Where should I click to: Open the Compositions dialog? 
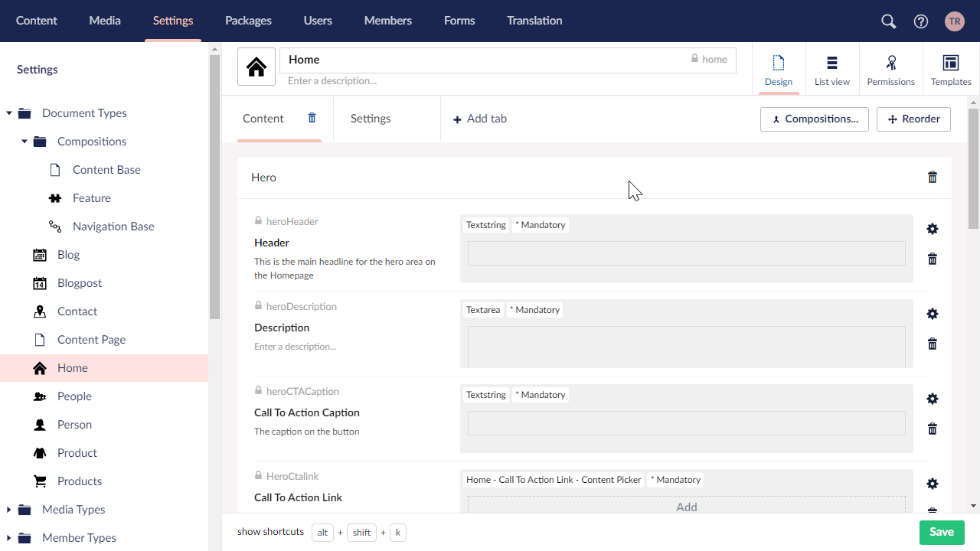pyautogui.click(x=815, y=119)
